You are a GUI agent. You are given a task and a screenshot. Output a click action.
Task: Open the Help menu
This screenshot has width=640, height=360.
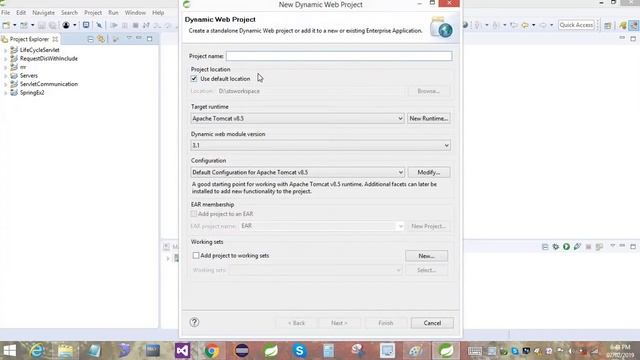(x=158, y=13)
